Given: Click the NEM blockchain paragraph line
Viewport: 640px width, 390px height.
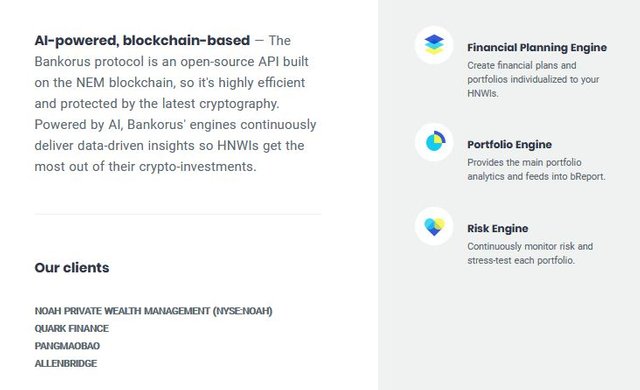Looking at the screenshot, I should click(x=170, y=82).
